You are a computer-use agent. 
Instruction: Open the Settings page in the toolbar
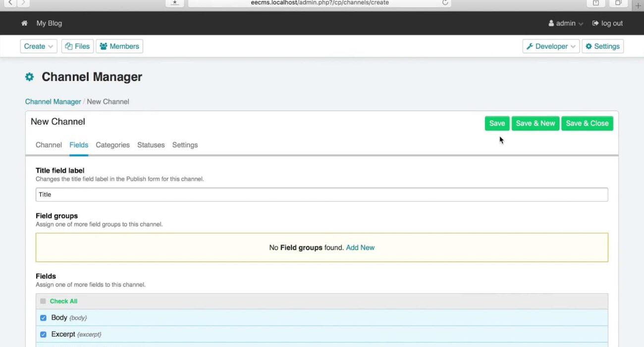602,46
